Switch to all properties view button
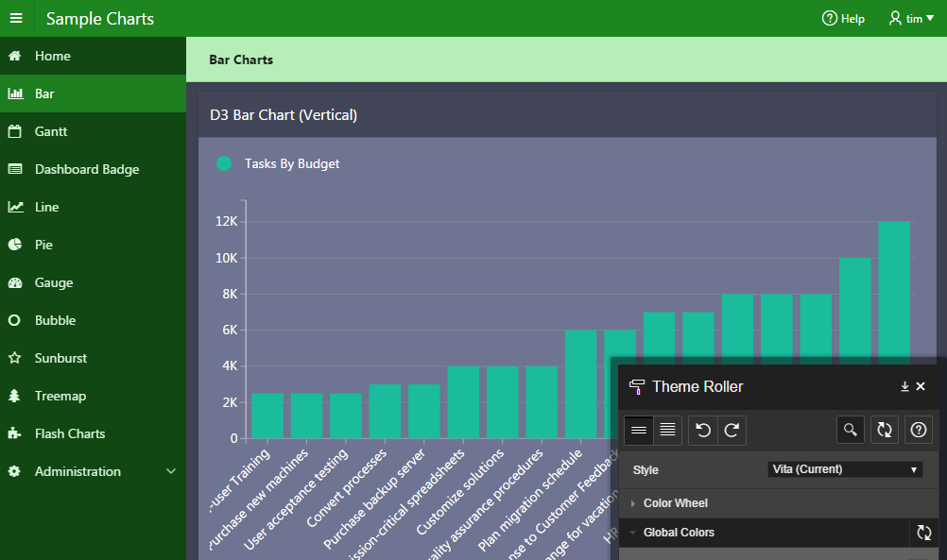947x560 pixels. click(667, 431)
